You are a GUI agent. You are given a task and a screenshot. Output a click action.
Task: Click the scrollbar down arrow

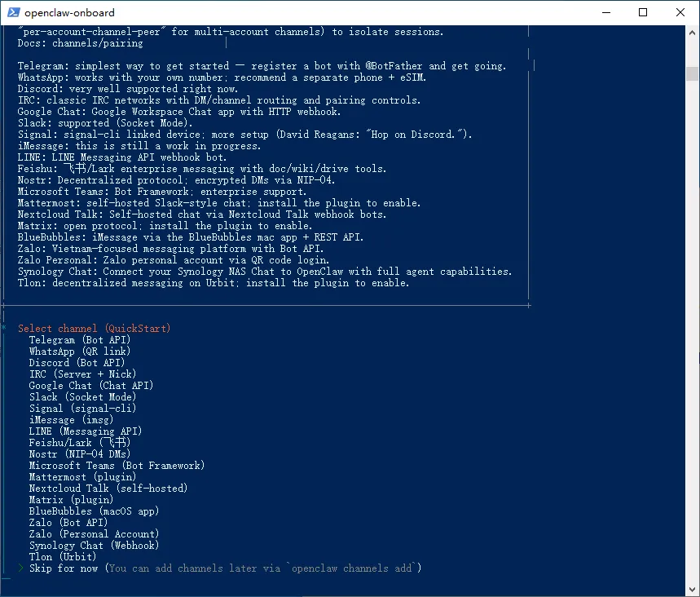tap(692, 589)
